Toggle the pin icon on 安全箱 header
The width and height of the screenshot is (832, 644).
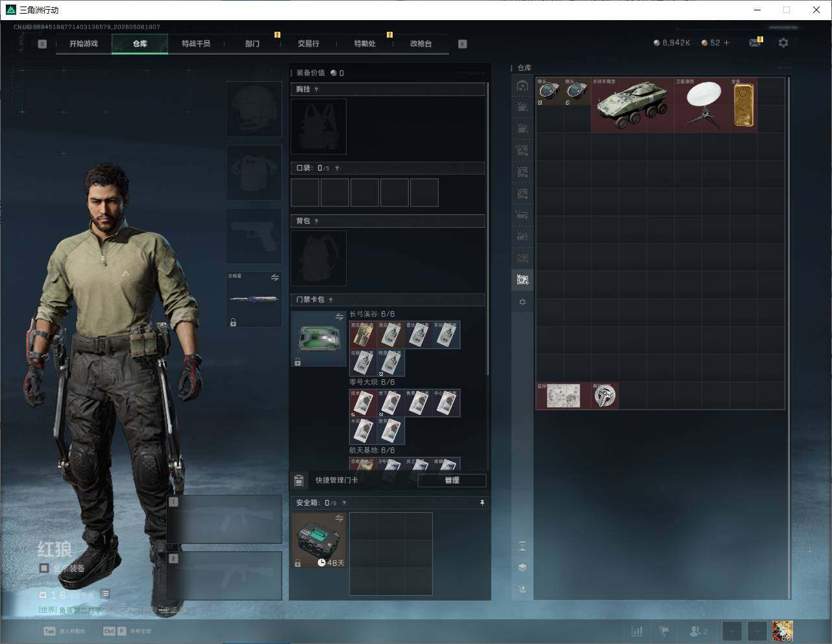(482, 503)
